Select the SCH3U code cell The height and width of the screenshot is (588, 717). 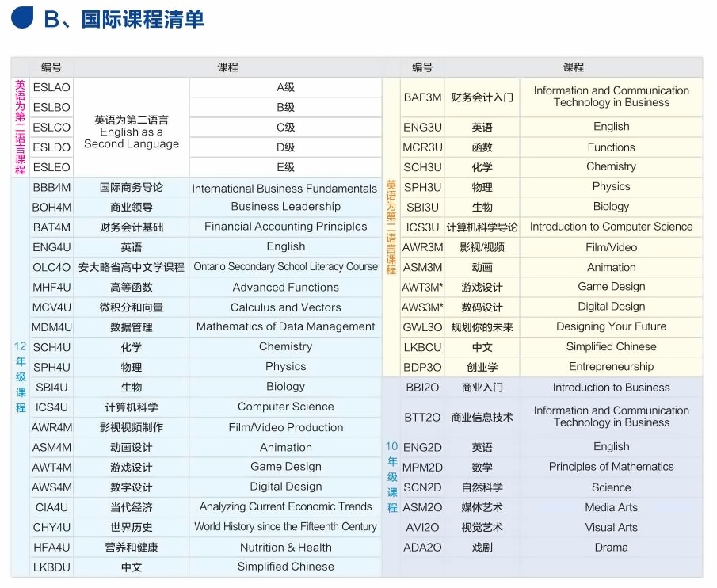tap(422, 167)
